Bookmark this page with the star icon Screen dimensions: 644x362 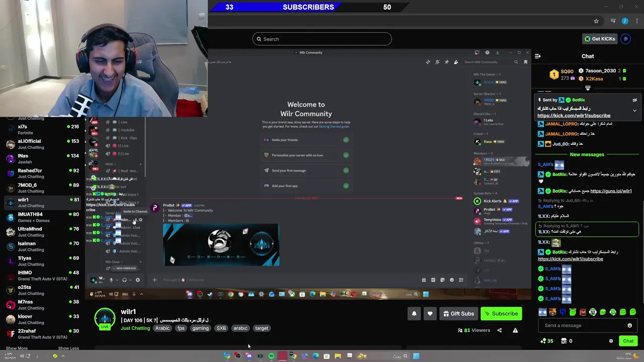coord(596,21)
